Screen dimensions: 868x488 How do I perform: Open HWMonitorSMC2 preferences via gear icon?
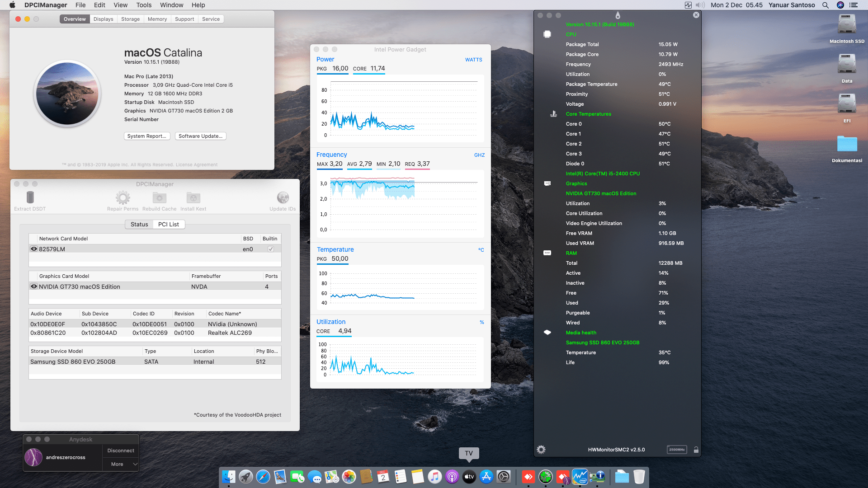541,450
